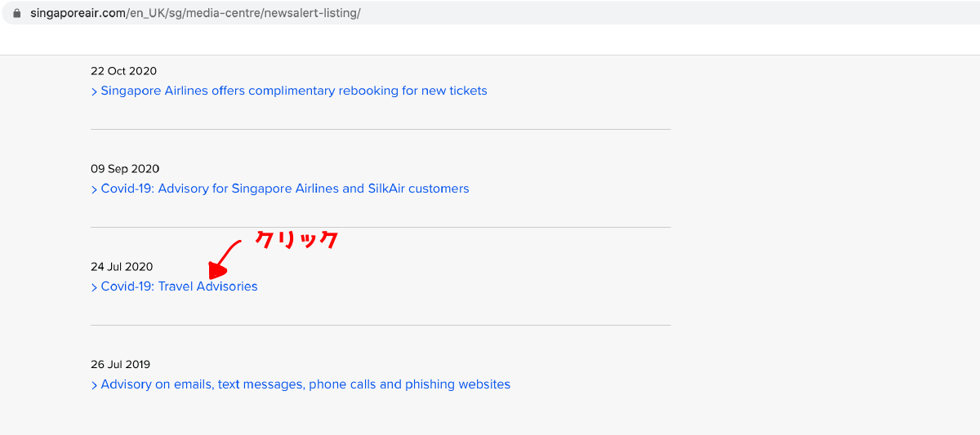Select the singaporeair.com URL in the address bar
The width and height of the screenshot is (980, 435).
pyautogui.click(x=195, y=14)
